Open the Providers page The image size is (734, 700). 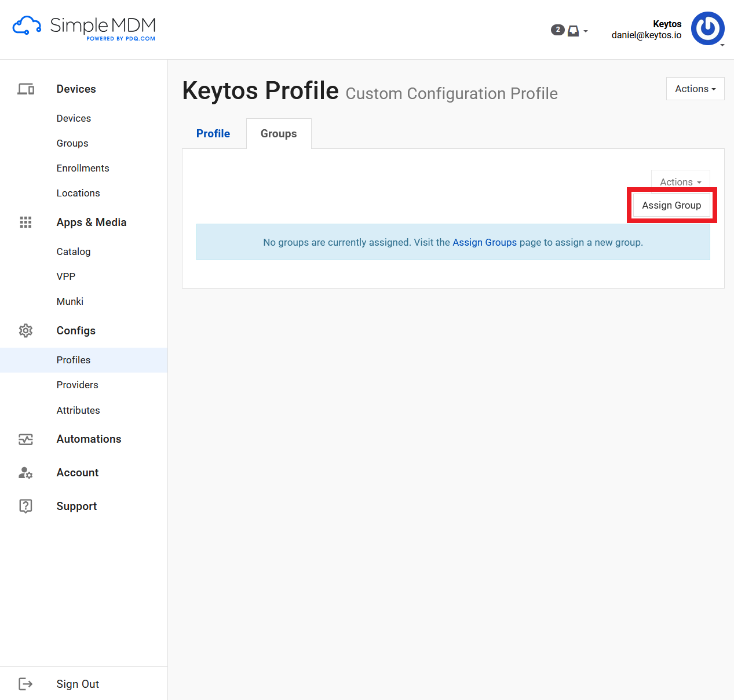coord(78,385)
